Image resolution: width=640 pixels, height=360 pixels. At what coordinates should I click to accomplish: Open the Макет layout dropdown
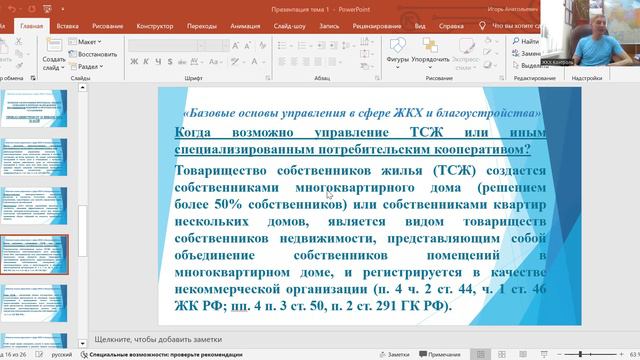[85, 42]
